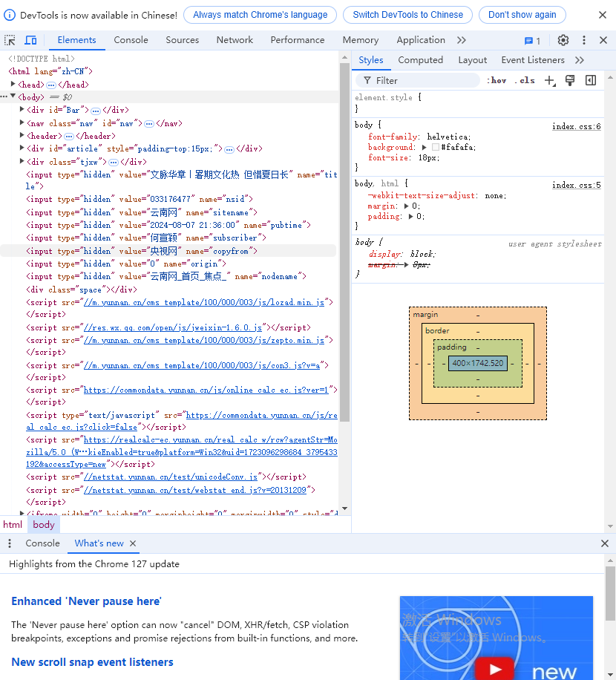The width and height of the screenshot is (616, 680).
Task: Open the Layout pane tab
Action: (473, 60)
